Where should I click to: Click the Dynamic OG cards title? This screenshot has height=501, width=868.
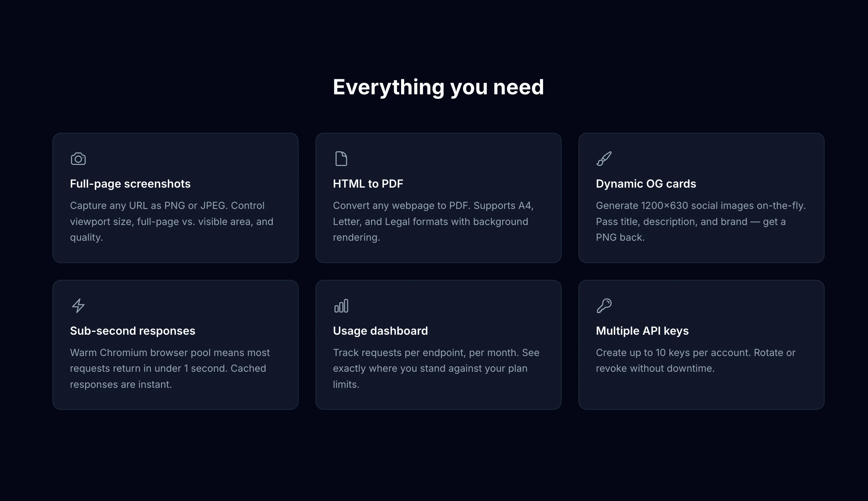pyautogui.click(x=646, y=184)
